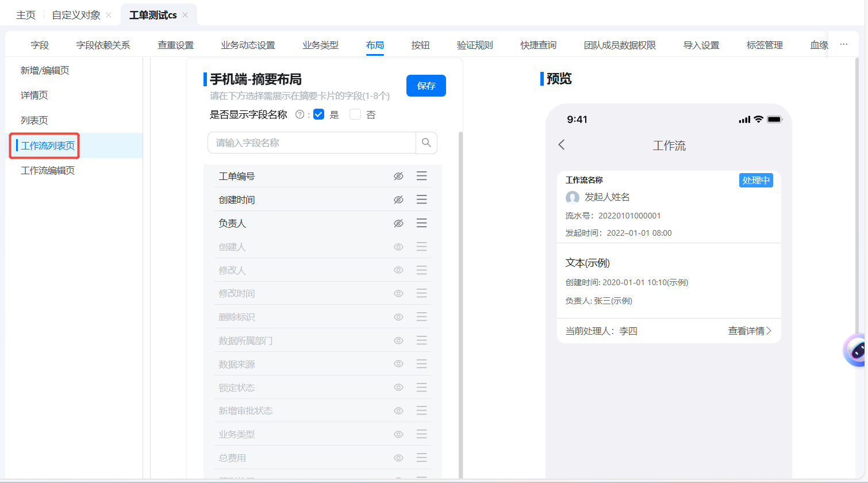
Task: Click the field name search input
Action: click(x=312, y=143)
